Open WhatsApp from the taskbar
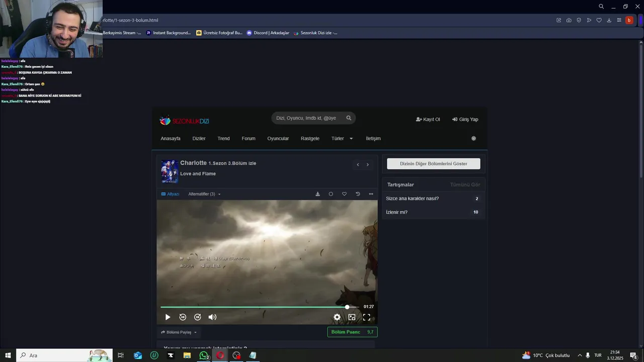This screenshot has height=362, width=644. tap(204, 355)
